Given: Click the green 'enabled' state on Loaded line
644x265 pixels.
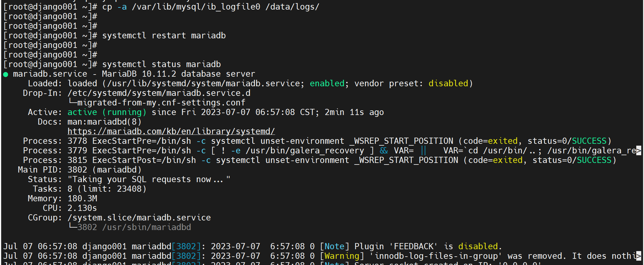Looking at the screenshot, I should pos(327,83).
